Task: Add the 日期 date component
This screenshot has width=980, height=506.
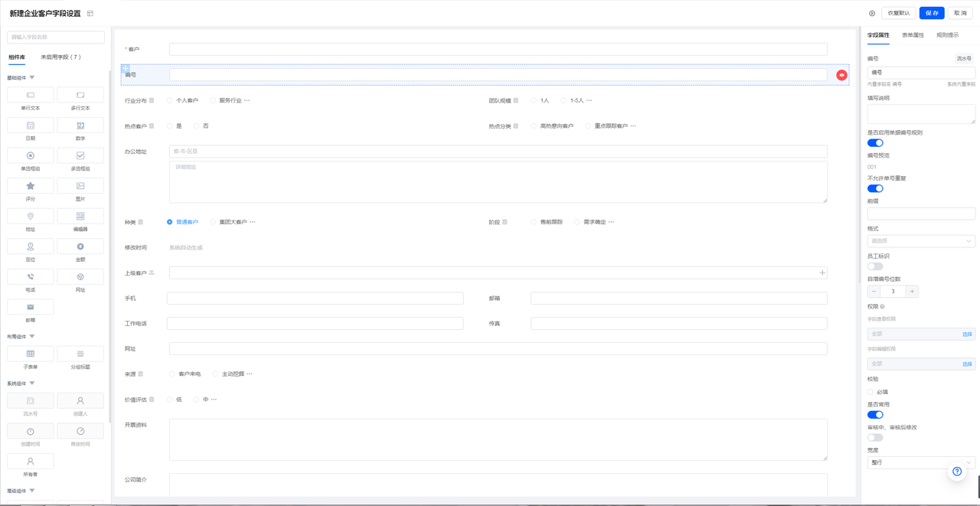Action: tap(31, 126)
